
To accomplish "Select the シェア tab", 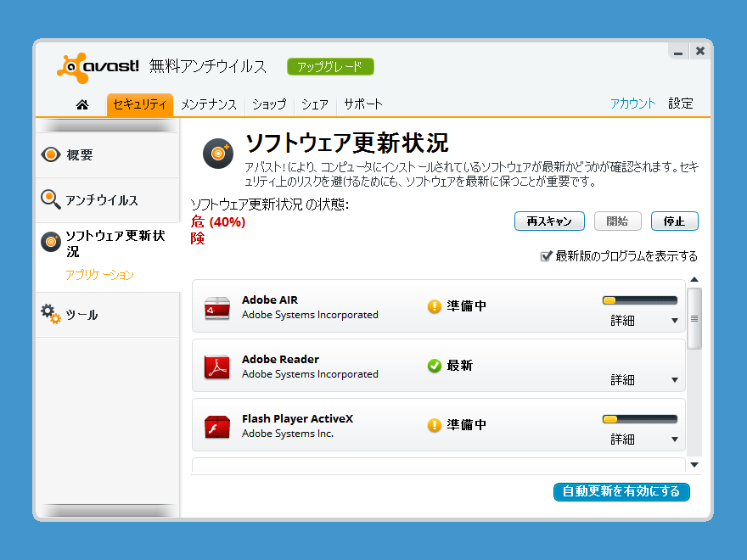I will click(314, 104).
